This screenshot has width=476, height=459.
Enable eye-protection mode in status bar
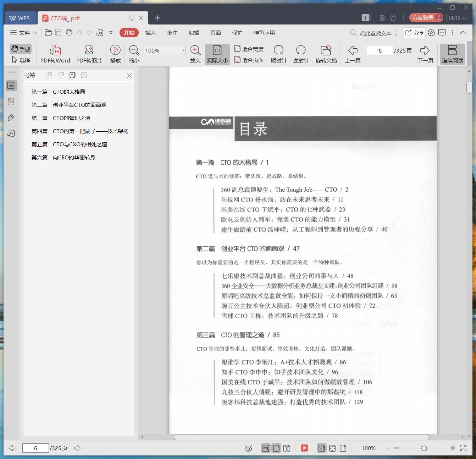coord(248,448)
